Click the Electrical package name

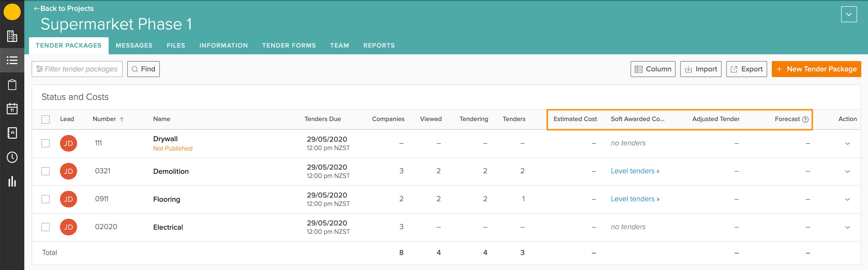[168, 228]
